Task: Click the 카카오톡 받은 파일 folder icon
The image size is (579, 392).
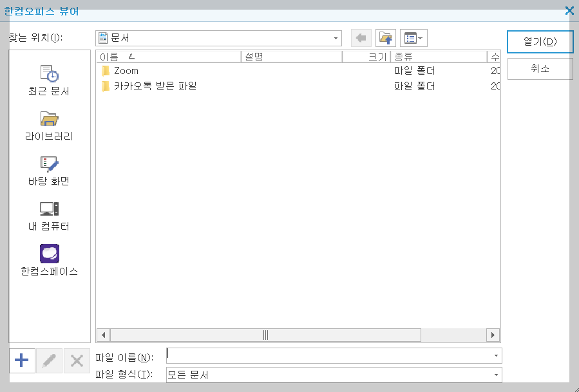Action: coord(106,86)
